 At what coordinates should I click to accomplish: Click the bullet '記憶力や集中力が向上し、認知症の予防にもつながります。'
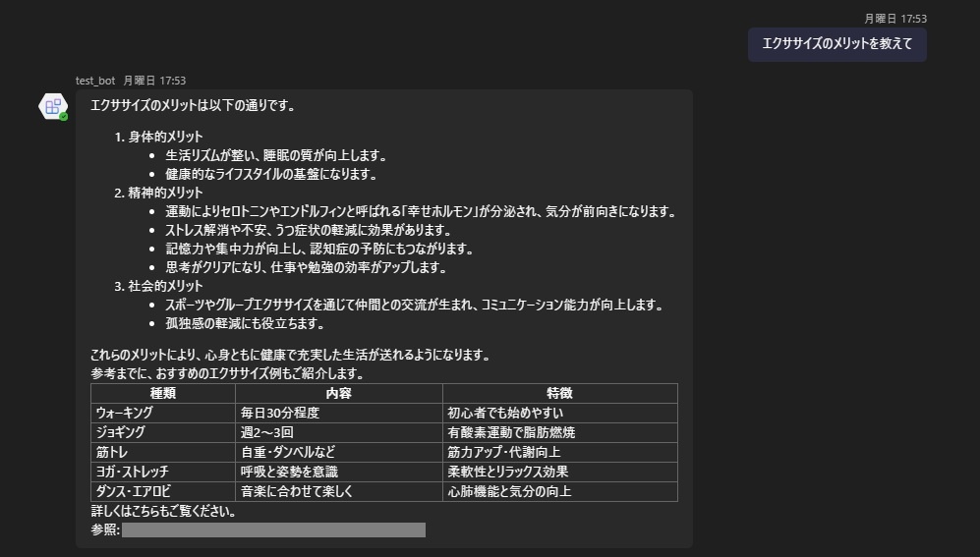[319, 249]
